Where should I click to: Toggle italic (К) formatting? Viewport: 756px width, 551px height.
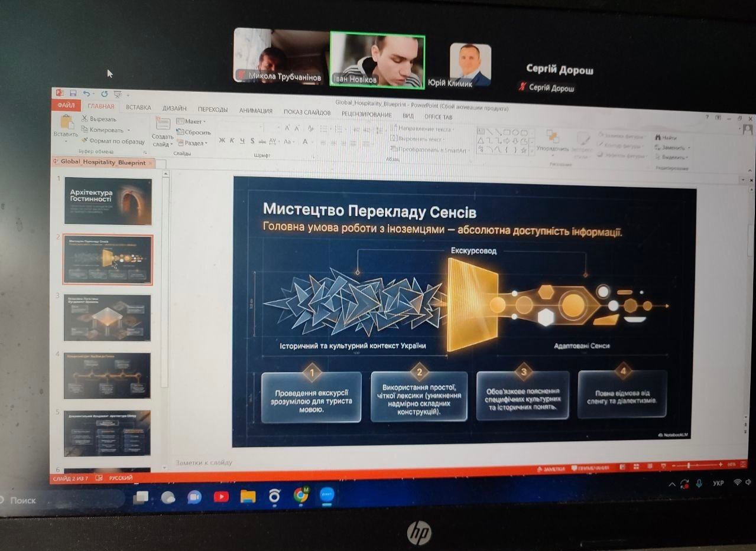tap(232, 141)
